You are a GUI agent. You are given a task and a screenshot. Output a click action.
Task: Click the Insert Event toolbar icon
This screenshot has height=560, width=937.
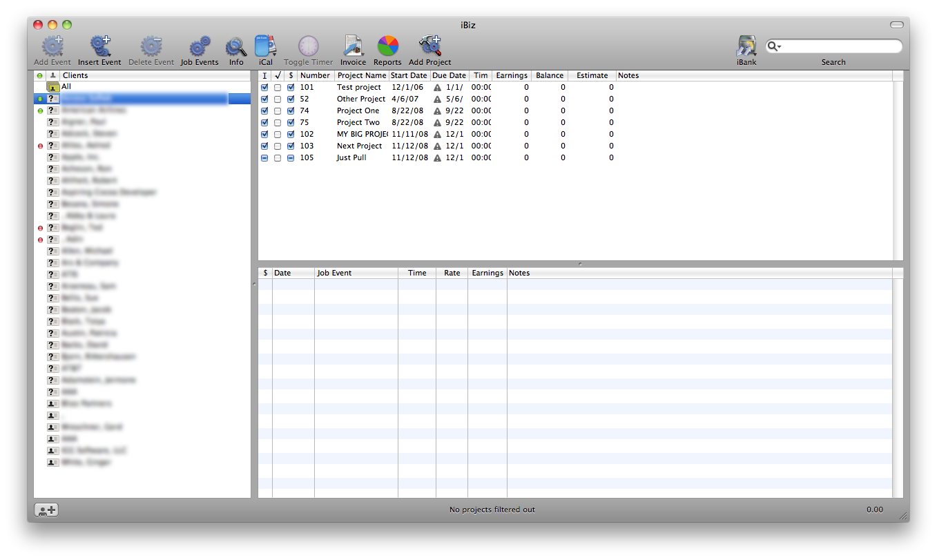(x=99, y=47)
